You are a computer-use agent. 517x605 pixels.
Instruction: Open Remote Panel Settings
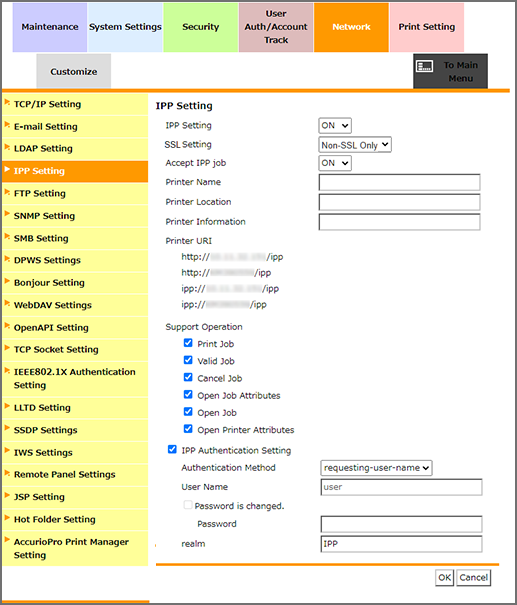75,475
